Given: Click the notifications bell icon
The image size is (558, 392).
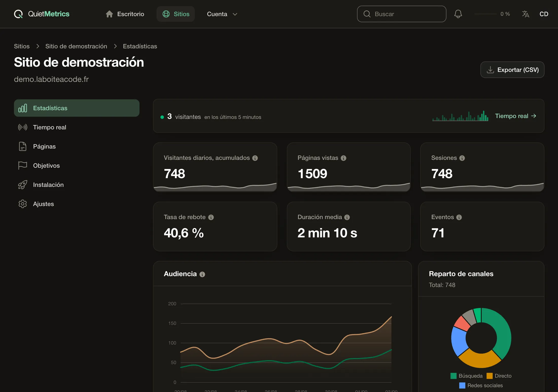Looking at the screenshot, I should (458, 14).
